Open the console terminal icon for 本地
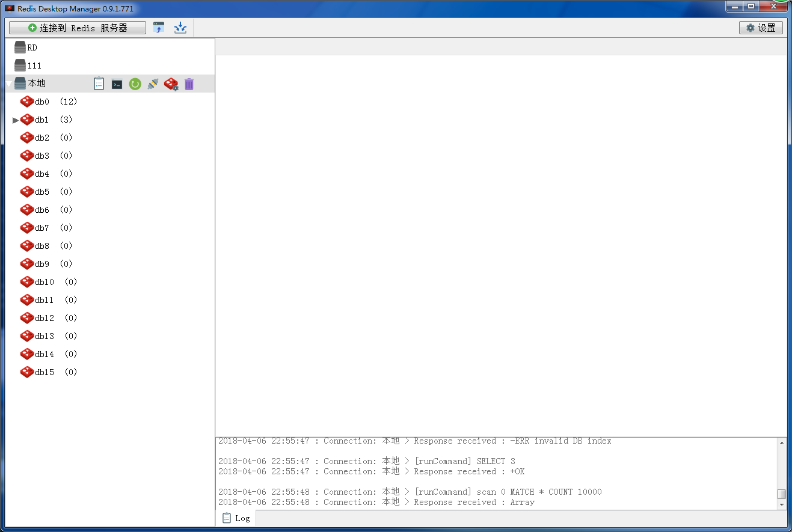792x532 pixels. 117,84
